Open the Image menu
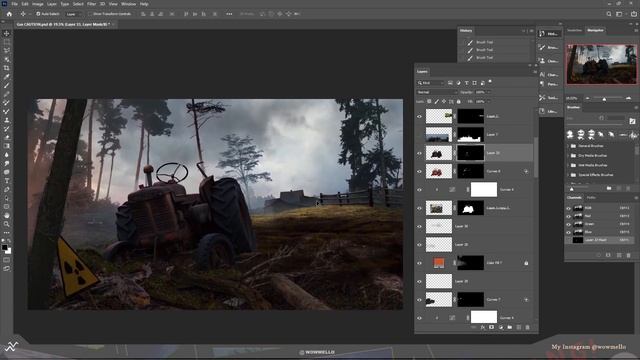Screen dimensions: 640x360 pos(38,4)
